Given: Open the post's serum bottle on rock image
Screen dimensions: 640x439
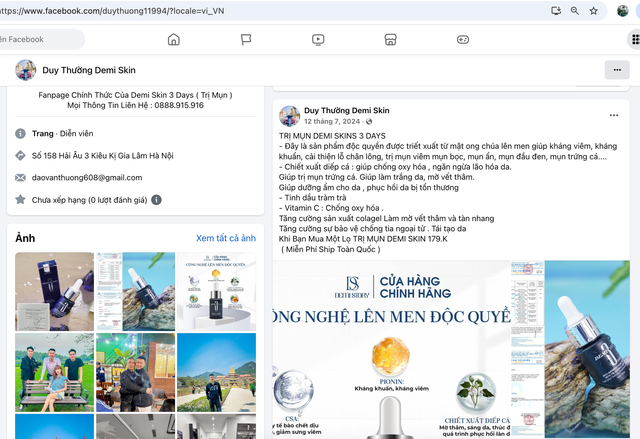Looking at the screenshot, I should tap(587, 350).
